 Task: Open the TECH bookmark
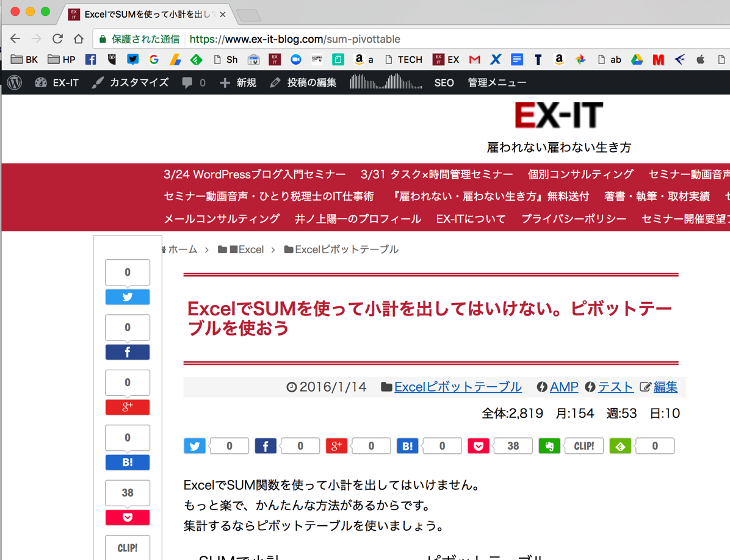(x=403, y=60)
